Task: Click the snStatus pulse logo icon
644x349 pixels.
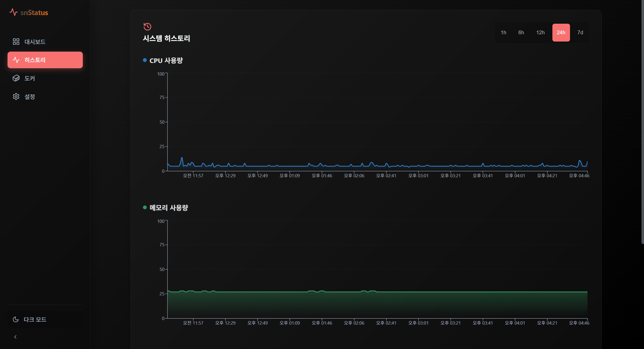Action: tap(13, 12)
